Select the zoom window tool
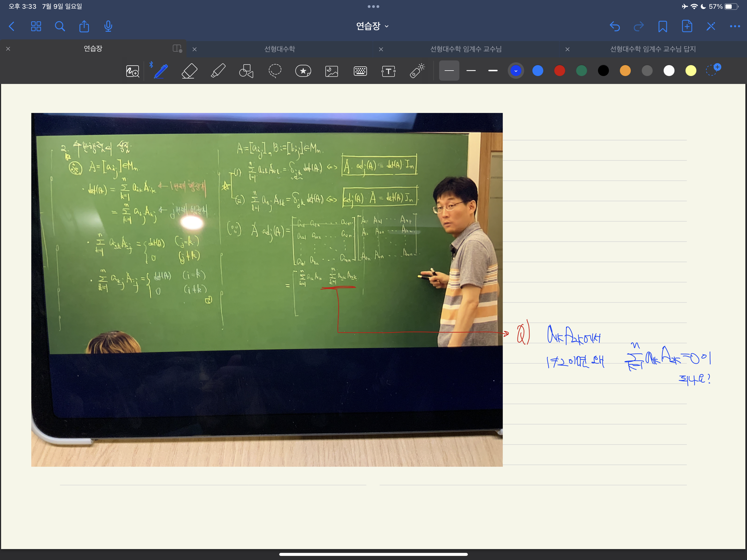 coord(132,71)
